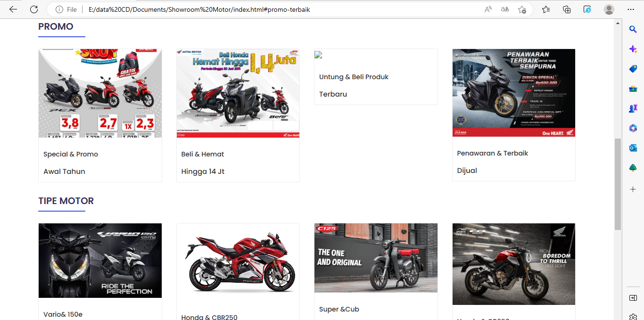The height and width of the screenshot is (320, 644).
Task: Open the user profile menu
Action: (x=609, y=9)
